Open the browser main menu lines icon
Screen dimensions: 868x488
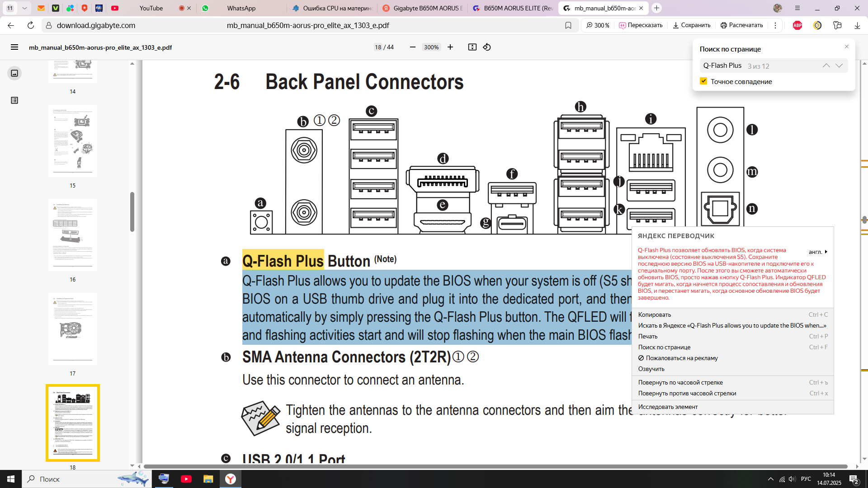797,8
